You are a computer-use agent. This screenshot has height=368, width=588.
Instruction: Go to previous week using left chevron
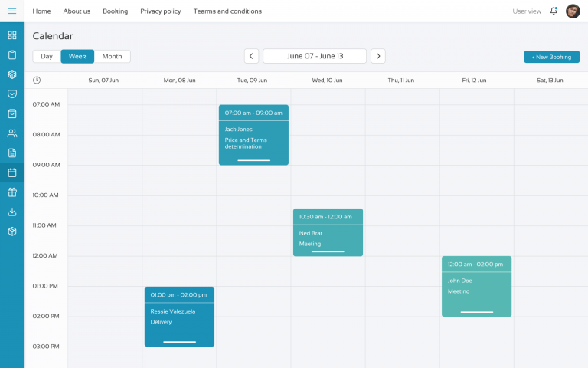251,56
